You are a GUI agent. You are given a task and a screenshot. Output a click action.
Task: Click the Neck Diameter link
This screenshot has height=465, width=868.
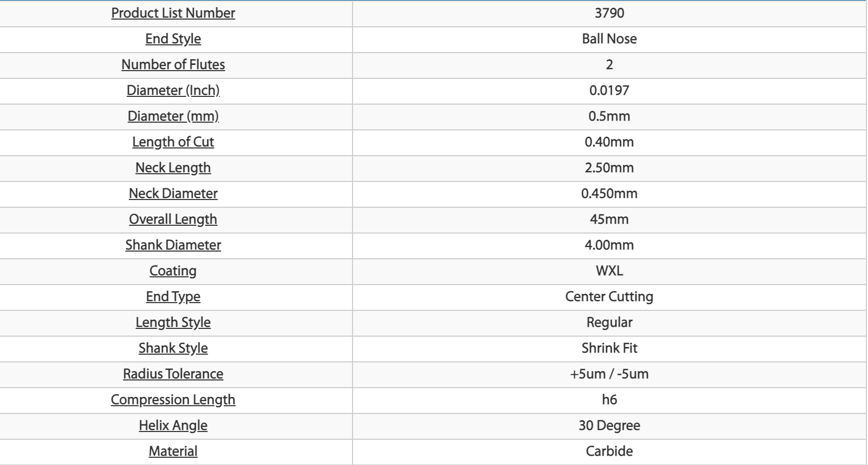pos(173,194)
